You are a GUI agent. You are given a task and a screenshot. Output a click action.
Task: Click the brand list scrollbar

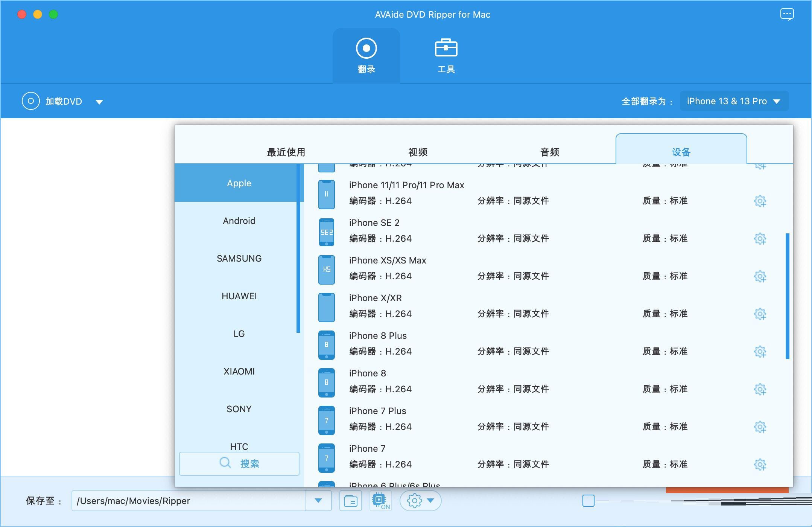[x=298, y=248]
